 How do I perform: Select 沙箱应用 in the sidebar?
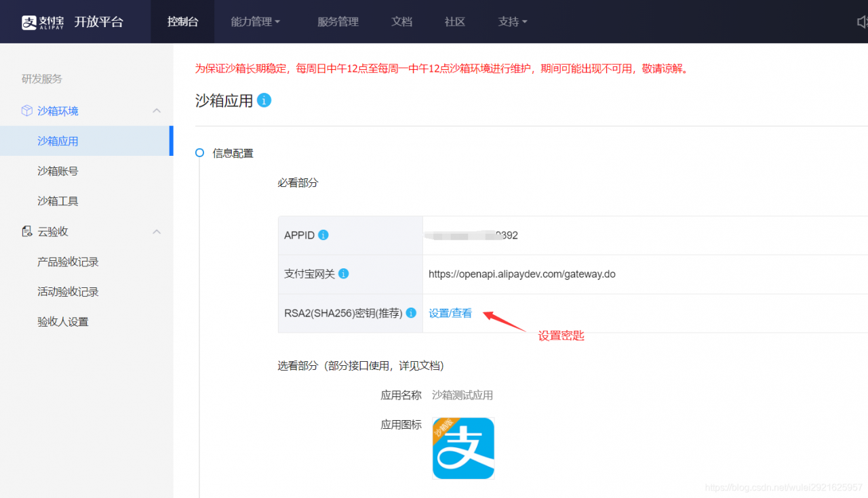(86, 141)
